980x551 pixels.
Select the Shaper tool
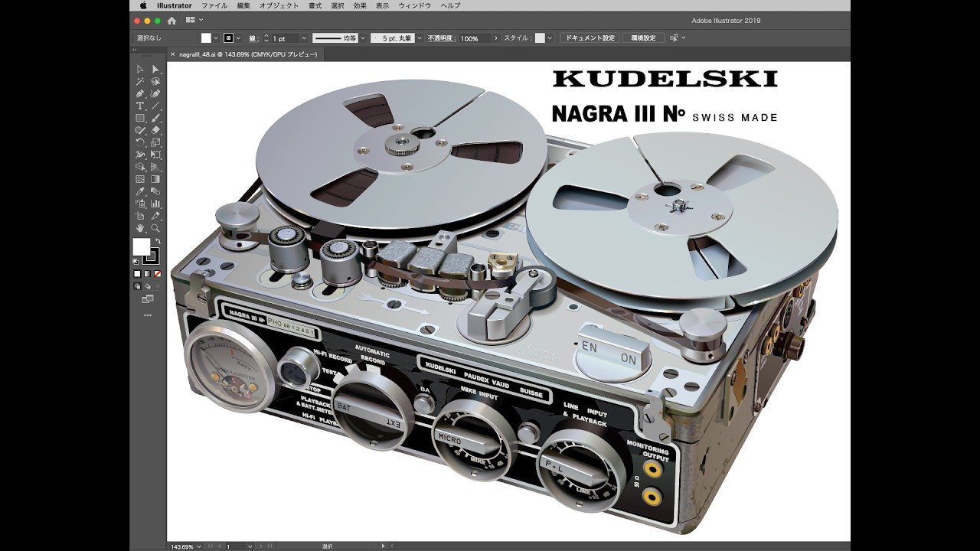tap(140, 130)
